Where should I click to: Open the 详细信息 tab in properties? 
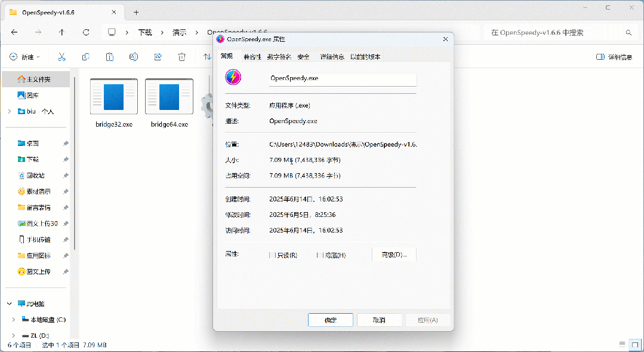[x=332, y=57]
